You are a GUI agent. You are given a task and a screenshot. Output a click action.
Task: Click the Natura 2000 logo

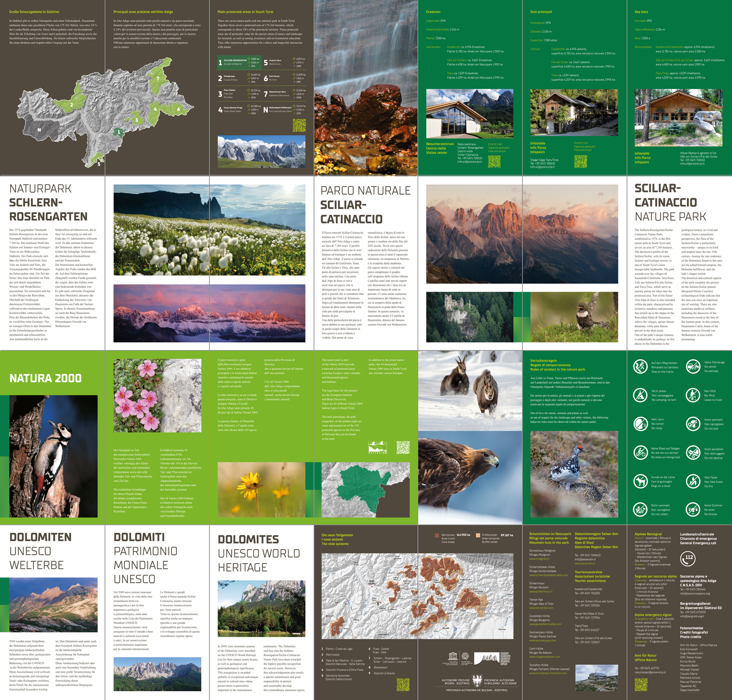click(377, 447)
